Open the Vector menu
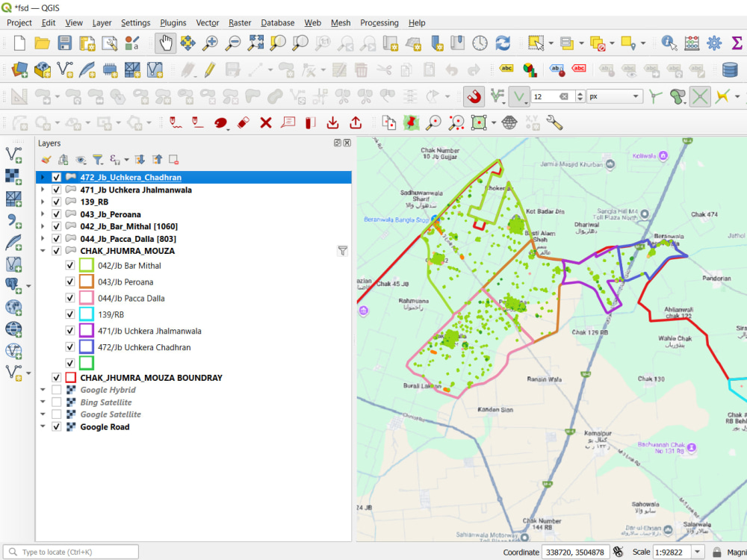The width and height of the screenshot is (747, 560). coord(207,23)
